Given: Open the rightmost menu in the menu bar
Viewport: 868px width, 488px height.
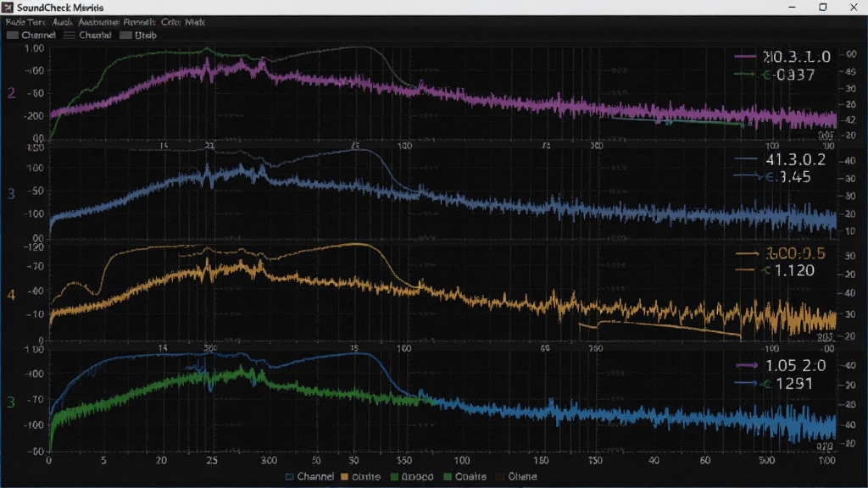Looking at the screenshot, I should coord(195,22).
